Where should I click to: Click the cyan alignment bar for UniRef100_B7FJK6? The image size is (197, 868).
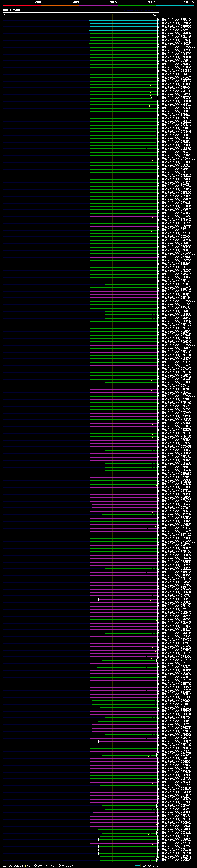coord(124,20)
